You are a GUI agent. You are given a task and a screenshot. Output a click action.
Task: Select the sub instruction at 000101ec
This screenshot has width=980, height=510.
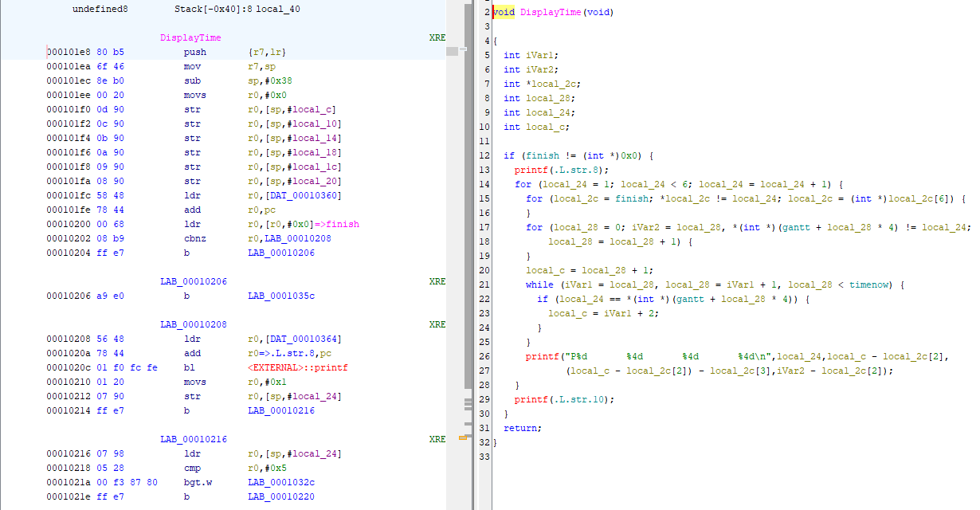pyautogui.click(x=191, y=81)
